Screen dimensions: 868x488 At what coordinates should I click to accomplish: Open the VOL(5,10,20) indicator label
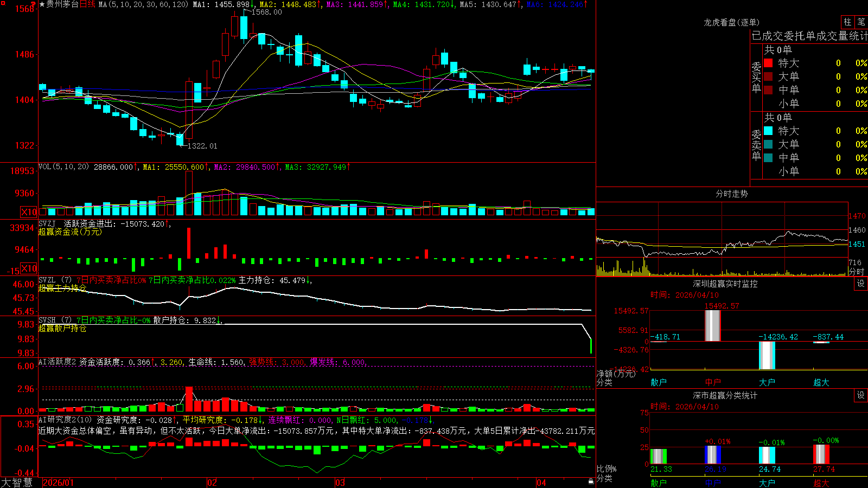(x=63, y=167)
